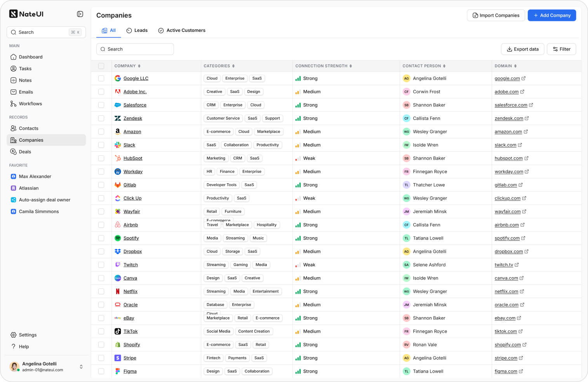The image size is (588, 382).
Task: Open the Filter button
Action: tap(562, 49)
